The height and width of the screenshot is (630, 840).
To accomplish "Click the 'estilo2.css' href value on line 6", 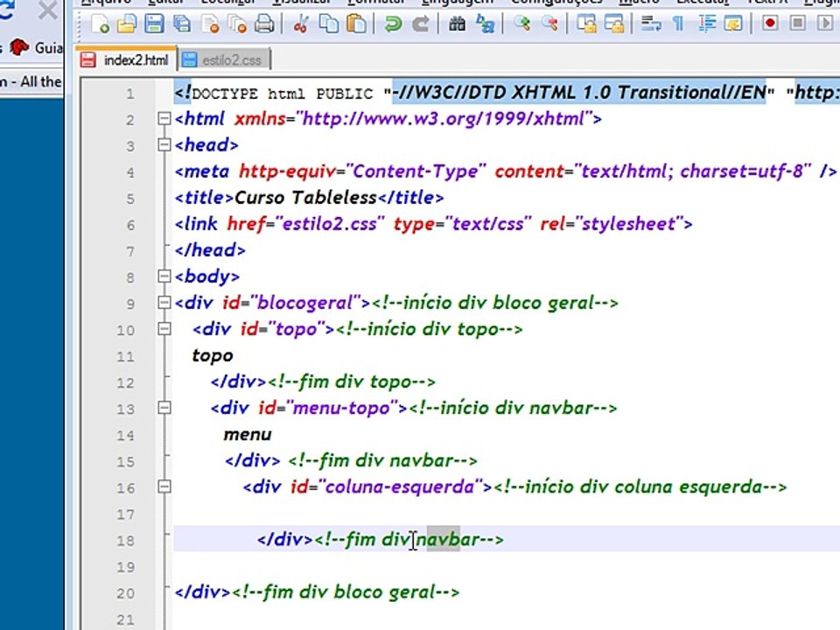I will pos(330,224).
